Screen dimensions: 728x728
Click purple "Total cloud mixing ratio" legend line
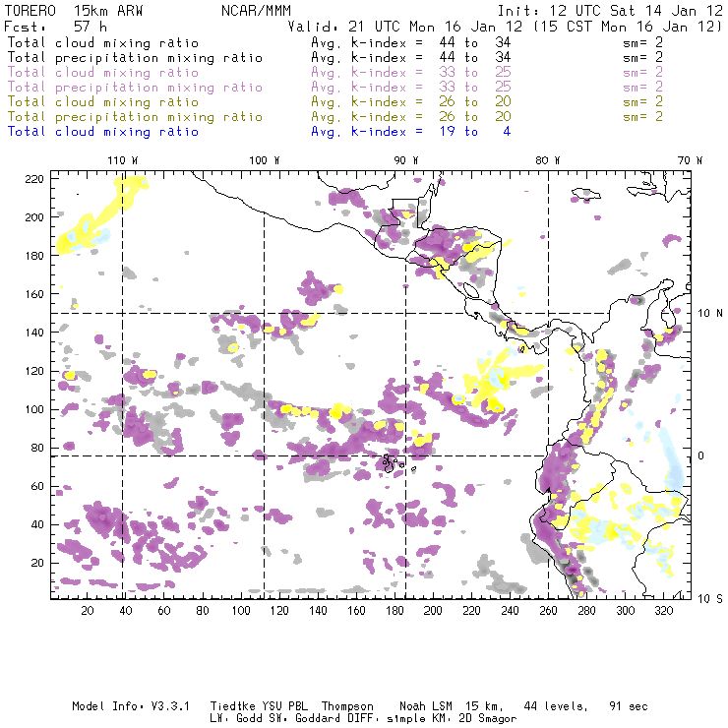coord(103,73)
